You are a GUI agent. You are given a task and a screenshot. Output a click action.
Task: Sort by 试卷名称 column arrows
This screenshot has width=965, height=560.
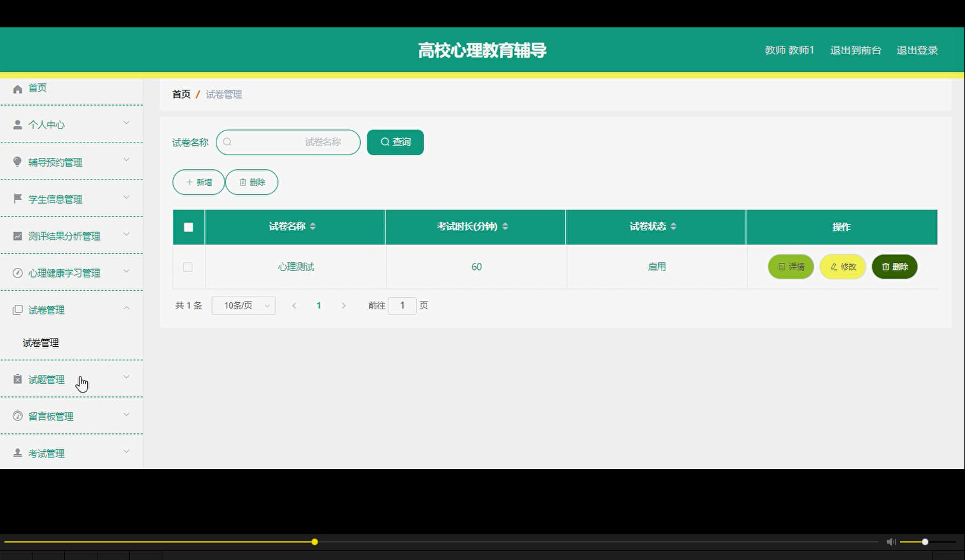(313, 227)
